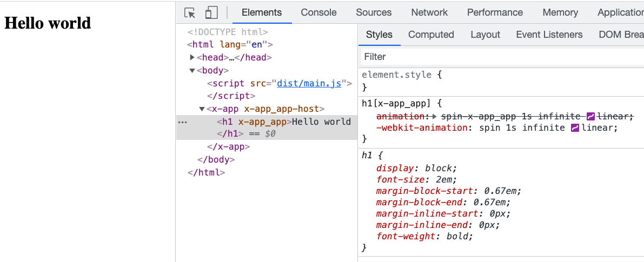Open easing editor for the -webkit-animation linear
This screenshot has height=262, width=644.
tap(575, 127)
